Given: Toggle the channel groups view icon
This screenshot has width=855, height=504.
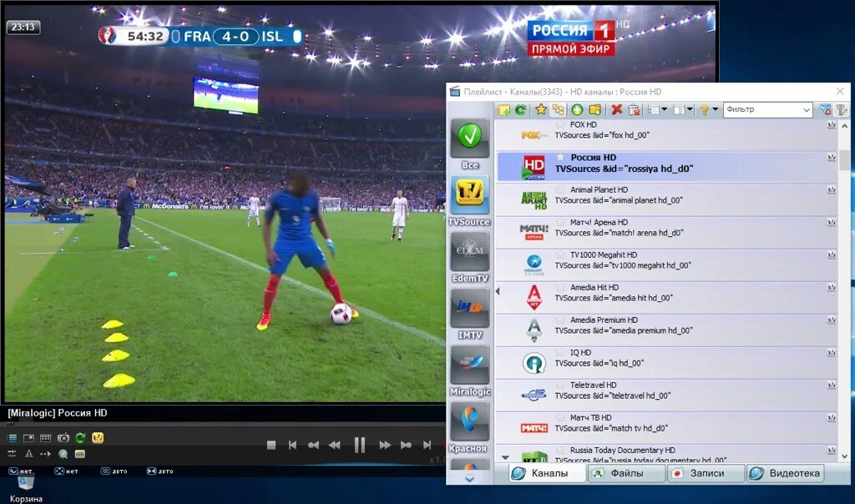Looking at the screenshot, I should click(x=558, y=109).
